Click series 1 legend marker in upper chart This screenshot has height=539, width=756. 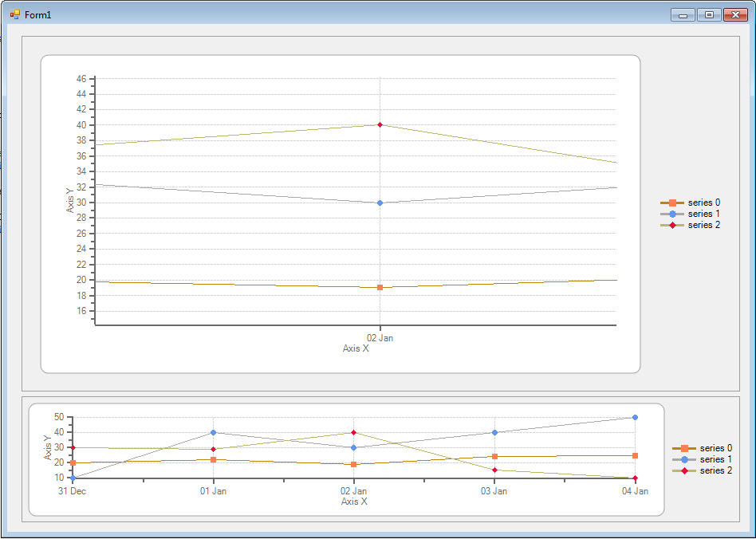click(x=672, y=214)
